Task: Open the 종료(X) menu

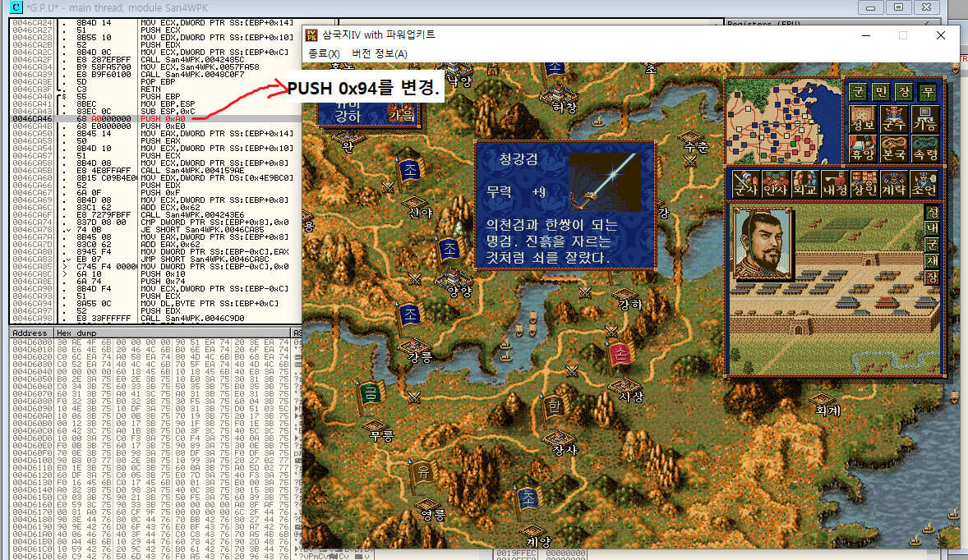Action: point(324,53)
